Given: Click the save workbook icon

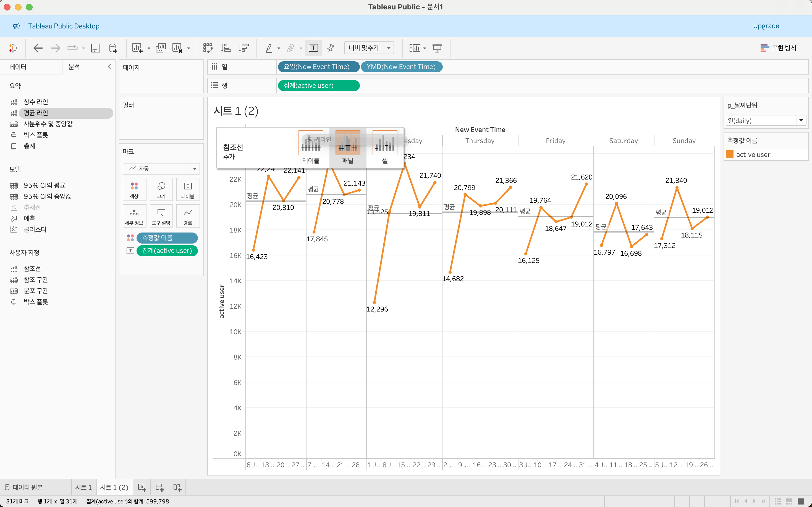Looking at the screenshot, I should coord(96,48).
